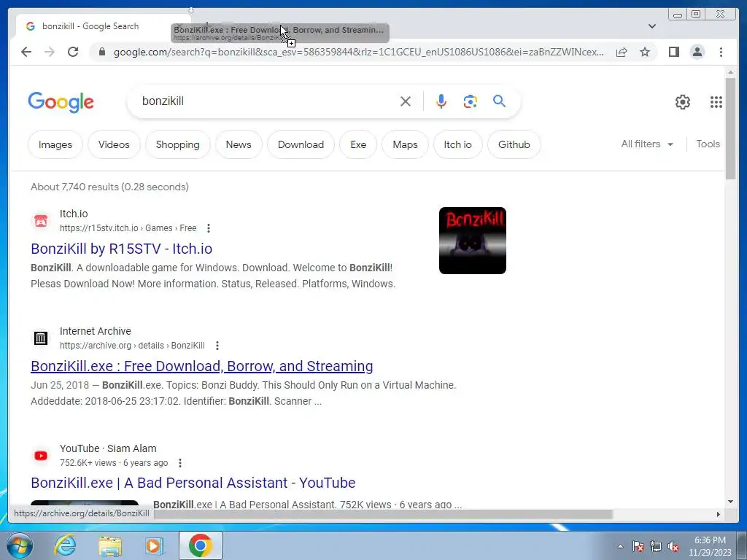The height and width of the screenshot is (560, 747).
Task: Click the Internet Archive favicon
Action: [41, 338]
